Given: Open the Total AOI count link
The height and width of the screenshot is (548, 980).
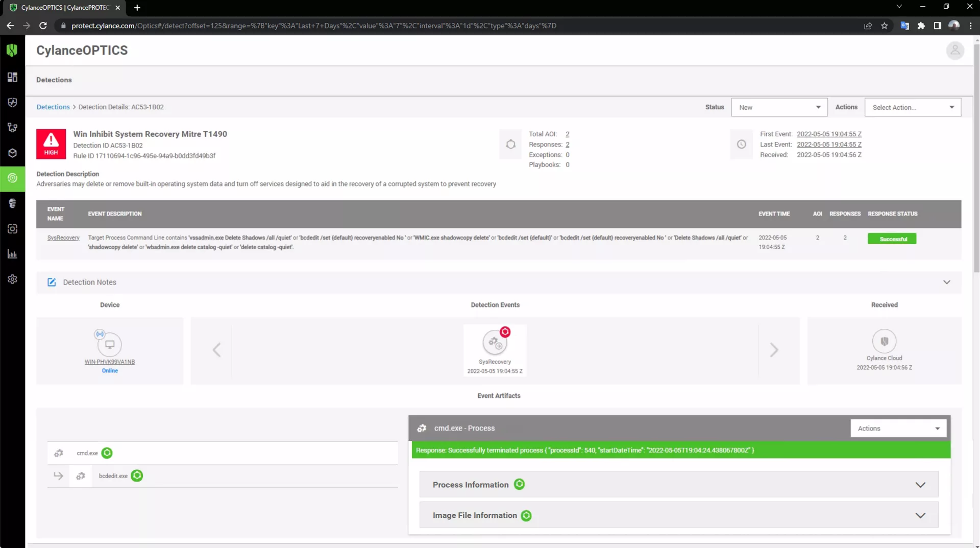Looking at the screenshot, I should pyautogui.click(x=567, y=134).
